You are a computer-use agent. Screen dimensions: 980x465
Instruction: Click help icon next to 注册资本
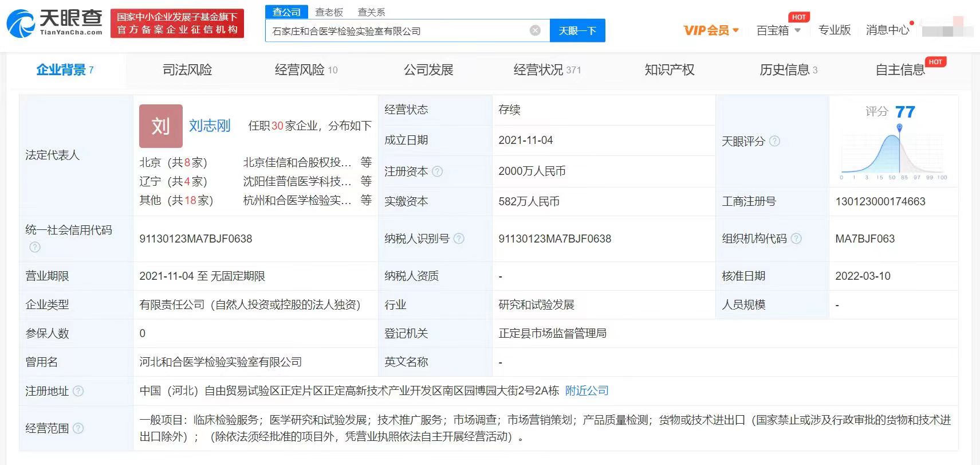click(437, 171)
